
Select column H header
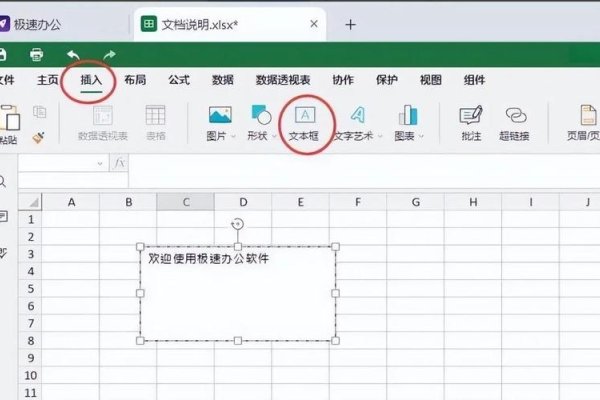(473, 202)
